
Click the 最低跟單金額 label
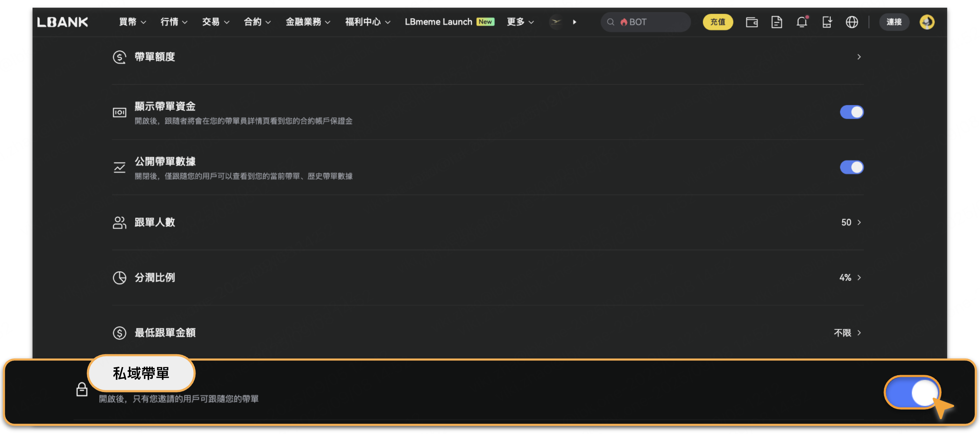click(x=165, y=333)
